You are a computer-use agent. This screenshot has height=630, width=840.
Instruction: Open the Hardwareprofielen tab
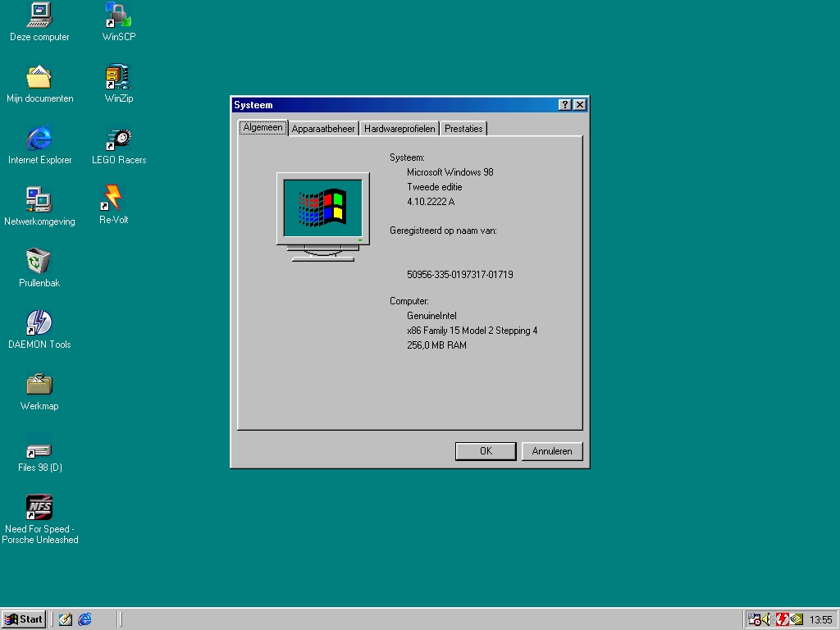(399, 129)
